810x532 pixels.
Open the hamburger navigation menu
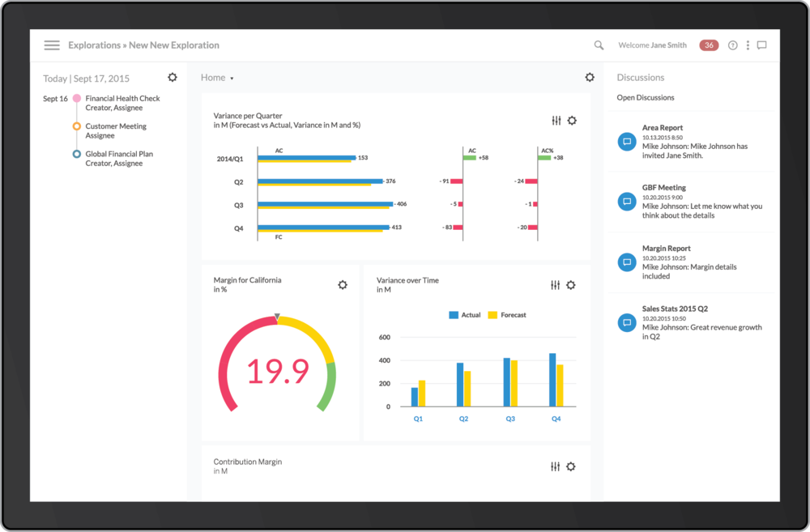(52, 45)
